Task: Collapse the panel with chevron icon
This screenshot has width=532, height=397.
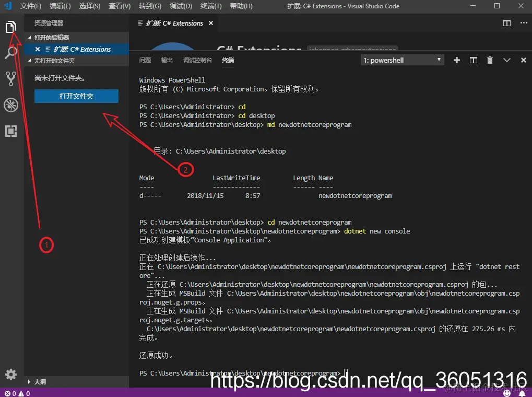Action: pyautogui.click(x=506, y=60)
